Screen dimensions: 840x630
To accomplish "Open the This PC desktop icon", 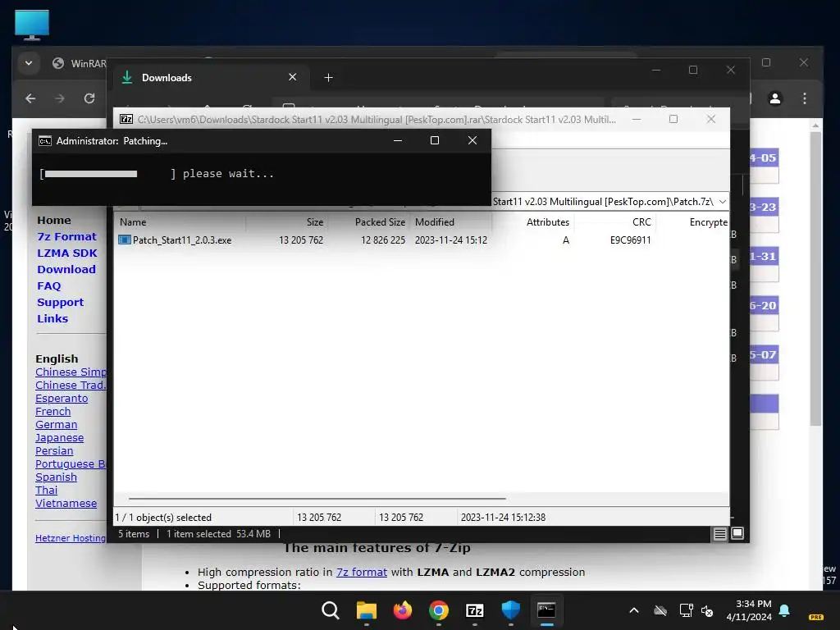I will (x=32, y=25).
